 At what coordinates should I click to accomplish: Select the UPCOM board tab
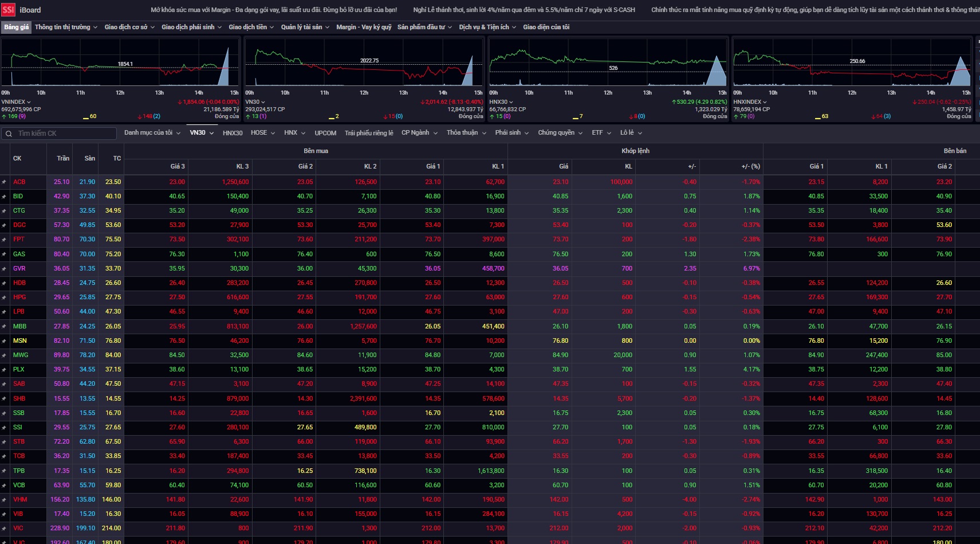pyautogui.click(x=325, y=133)
